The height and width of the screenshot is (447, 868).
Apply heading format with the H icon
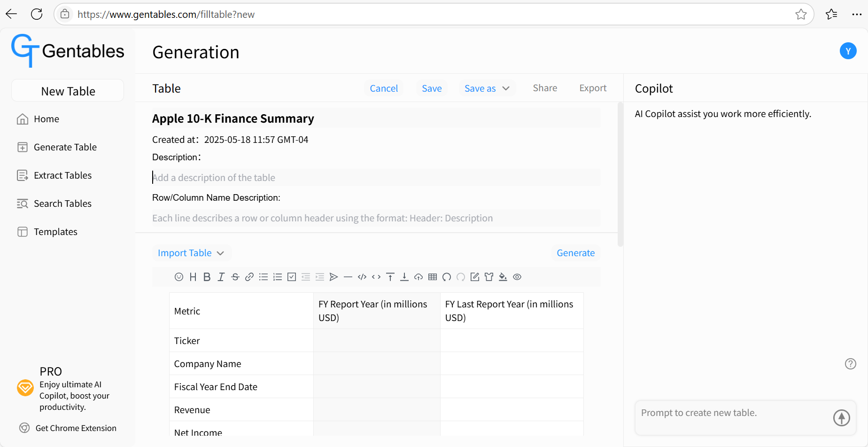[x=193, y=277]
